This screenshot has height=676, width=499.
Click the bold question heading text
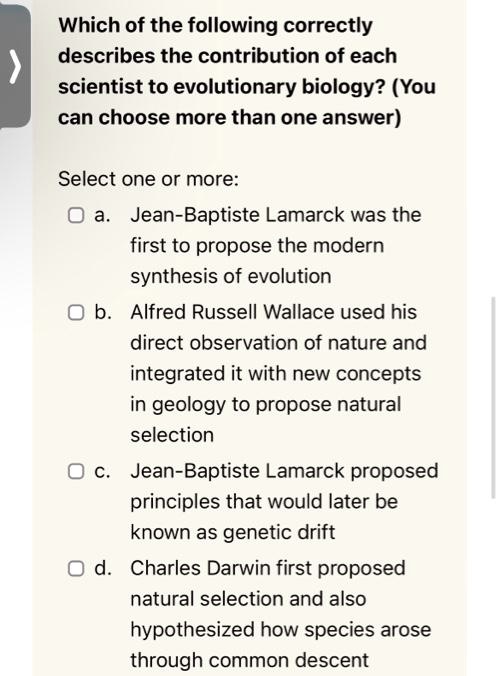pos(247,72)
